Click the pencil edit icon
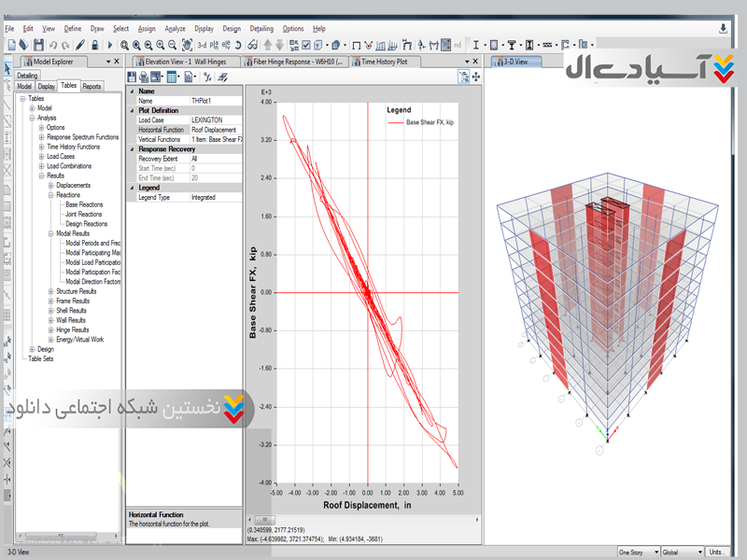747x560 pixels. [80, 44]
